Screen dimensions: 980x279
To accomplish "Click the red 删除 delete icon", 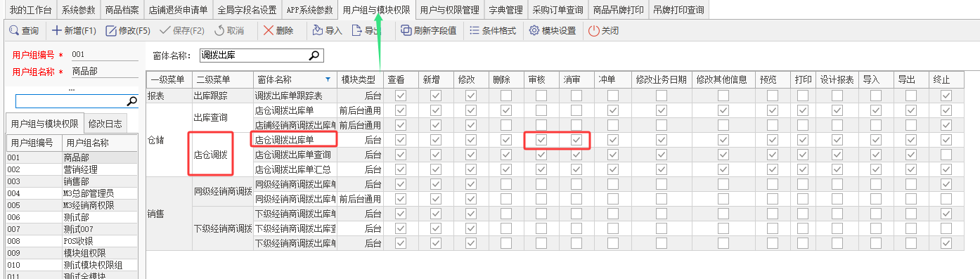I will (269, 31).
